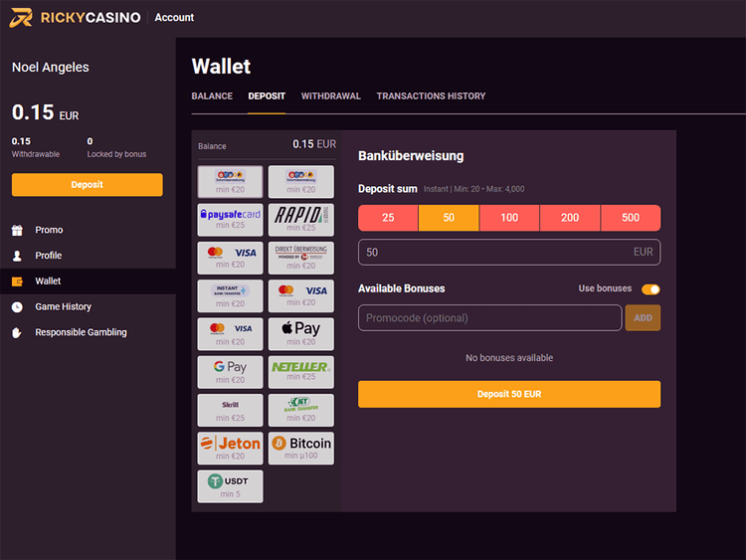Select the highlighted Sofortüberweisung payment tile

coord(231,182)
